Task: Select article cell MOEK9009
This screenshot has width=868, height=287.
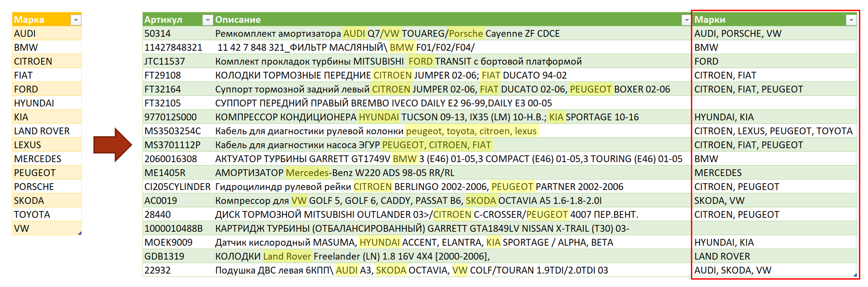Action: [x=178, y=243]
